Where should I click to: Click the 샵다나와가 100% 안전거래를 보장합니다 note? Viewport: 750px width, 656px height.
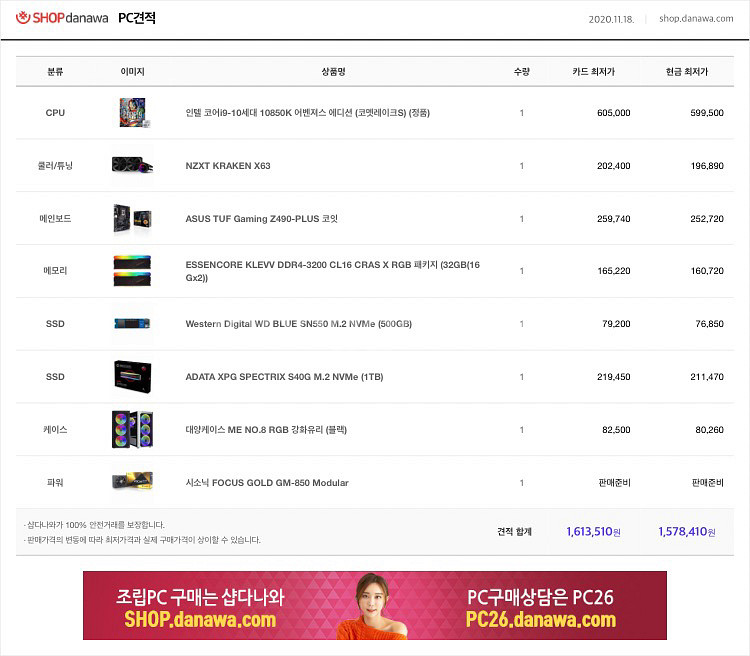pyautogui.click(x=94, y=525)
